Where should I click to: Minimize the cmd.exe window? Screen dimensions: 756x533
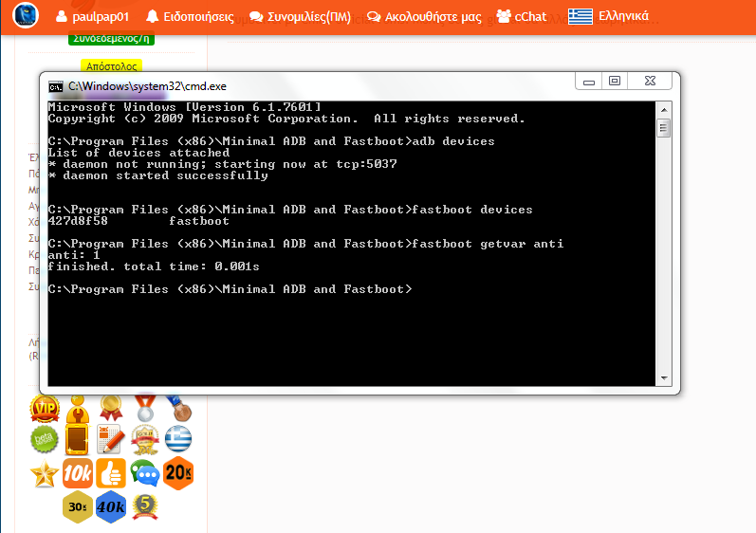click(589, 81)
